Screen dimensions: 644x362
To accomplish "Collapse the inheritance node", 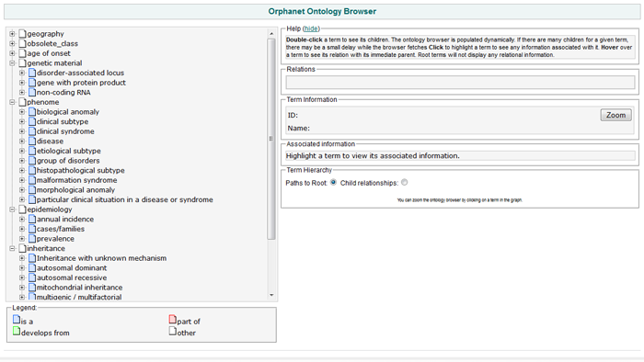I will [12, 248].
